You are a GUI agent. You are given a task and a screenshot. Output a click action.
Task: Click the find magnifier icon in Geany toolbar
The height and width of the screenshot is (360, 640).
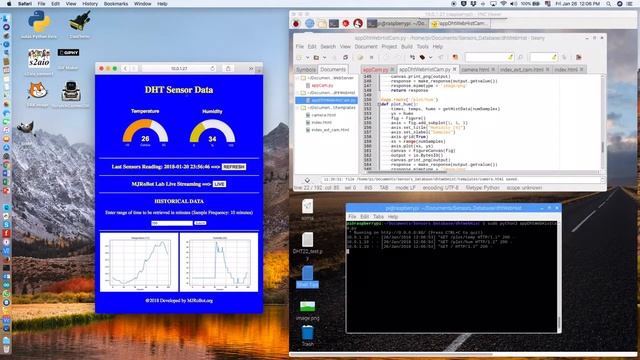point(520,58)
